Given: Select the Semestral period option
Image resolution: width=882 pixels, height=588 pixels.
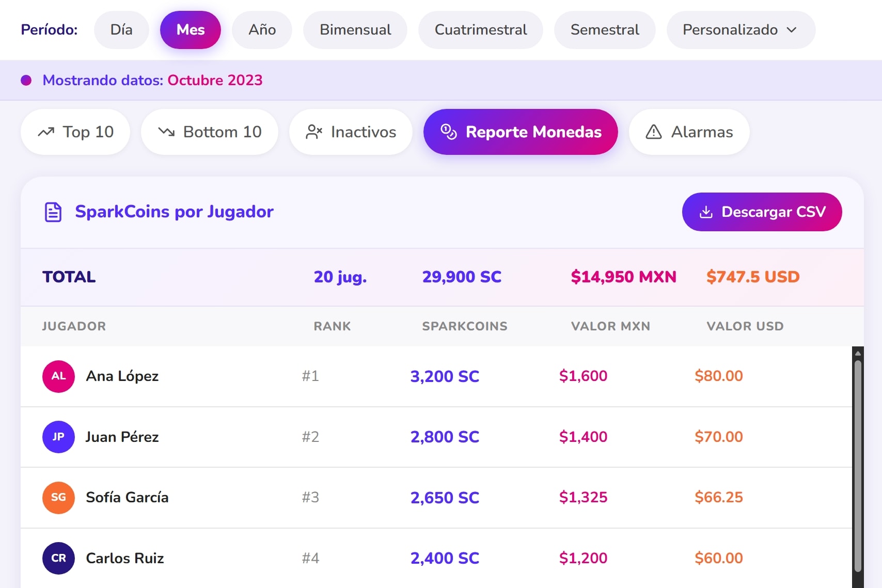Looking at the screenshot, I should click(605, 30).
